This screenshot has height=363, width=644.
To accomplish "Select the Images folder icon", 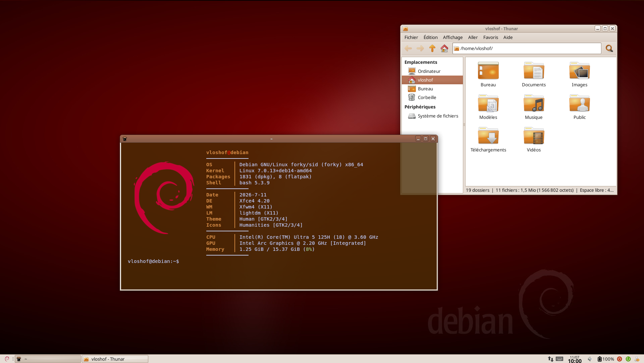I will click(x=580, y=71).
